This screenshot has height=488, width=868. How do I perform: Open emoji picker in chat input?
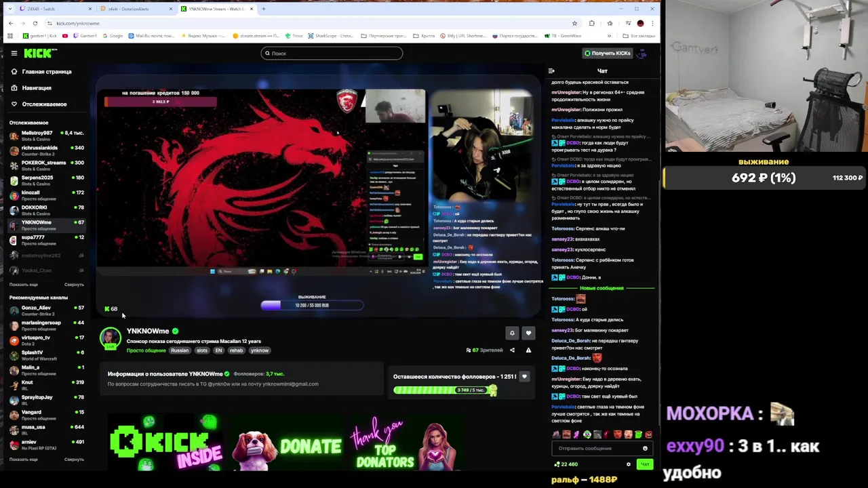[x=645, y=448]
